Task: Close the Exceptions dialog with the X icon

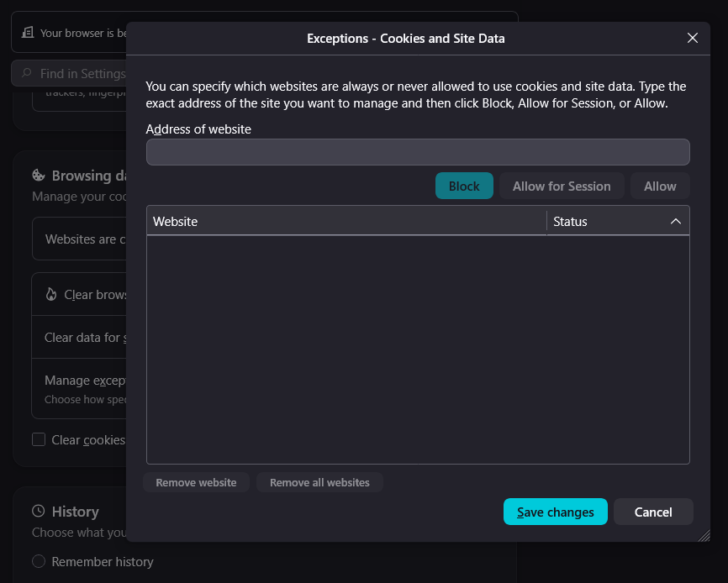Action: tap(692, 38)
